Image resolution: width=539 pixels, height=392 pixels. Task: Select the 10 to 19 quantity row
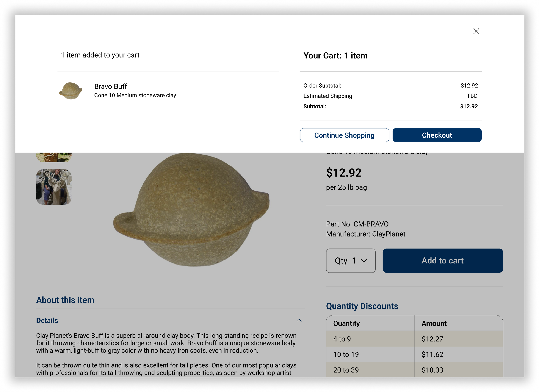tap(346, 354)
